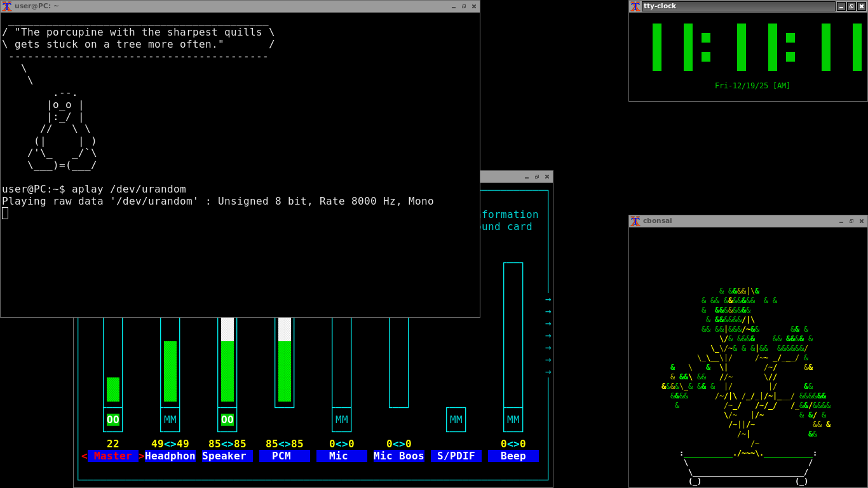Toggle the Beep mute indicator MM

[x=513, y=419]
